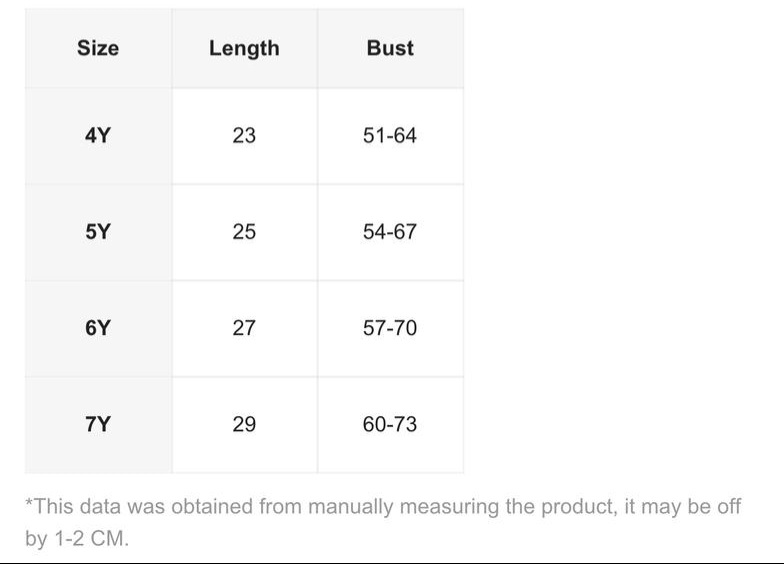The width and height of the screenshot is (784, 564).
Task: Click the length value 23
Action: pos(244,135)
